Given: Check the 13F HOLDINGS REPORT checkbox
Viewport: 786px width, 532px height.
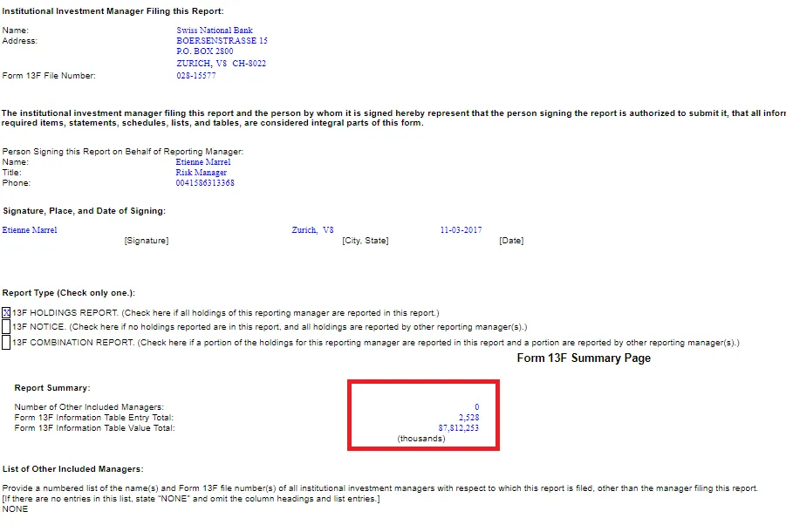Looking at the screenshot, I should pyautogui.click(x=6, y=313).
